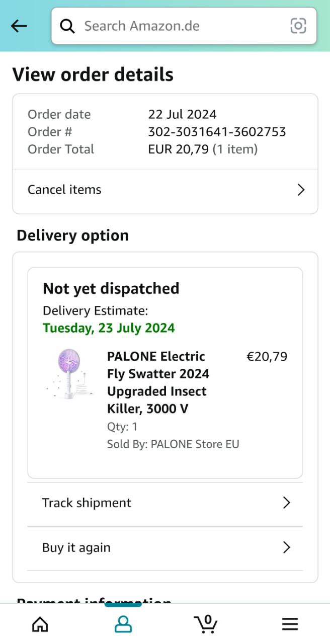The height and width of the screenshot is (644, 330).
Task: Tap the Tuesday, 23 July 2024 delivery date
Action: click(x=109, y=328)
